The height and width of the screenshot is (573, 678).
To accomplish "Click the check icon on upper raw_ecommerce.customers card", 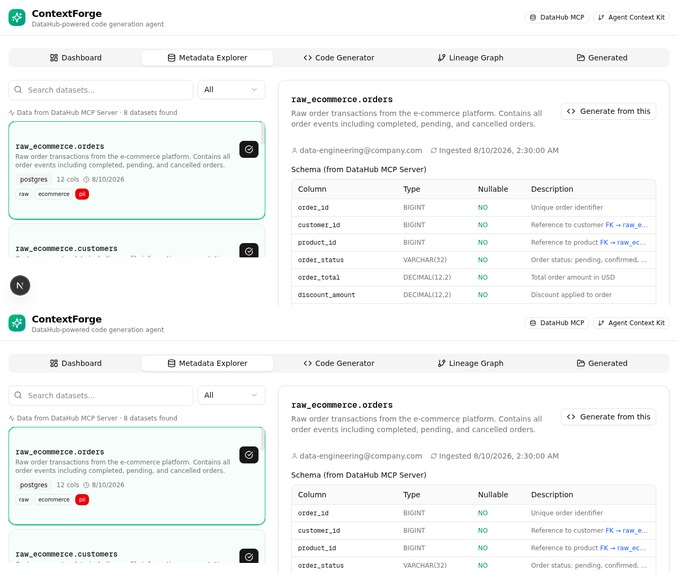I will pos(249,250).
